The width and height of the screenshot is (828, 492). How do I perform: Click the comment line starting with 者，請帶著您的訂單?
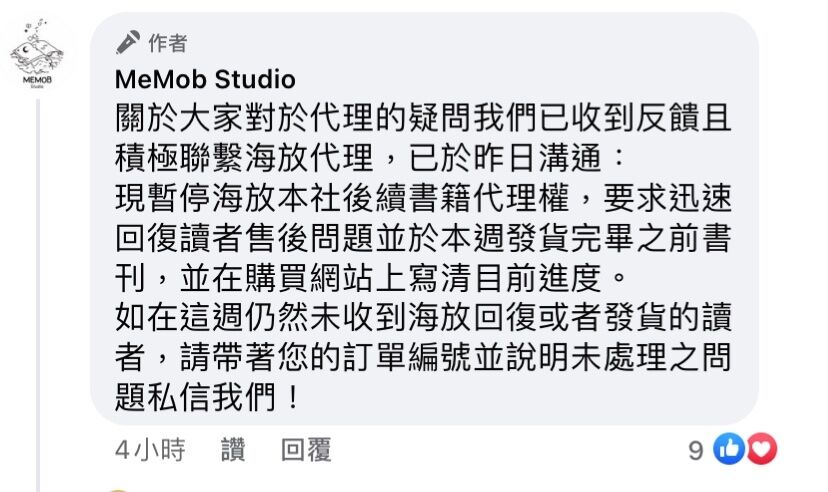423,357
